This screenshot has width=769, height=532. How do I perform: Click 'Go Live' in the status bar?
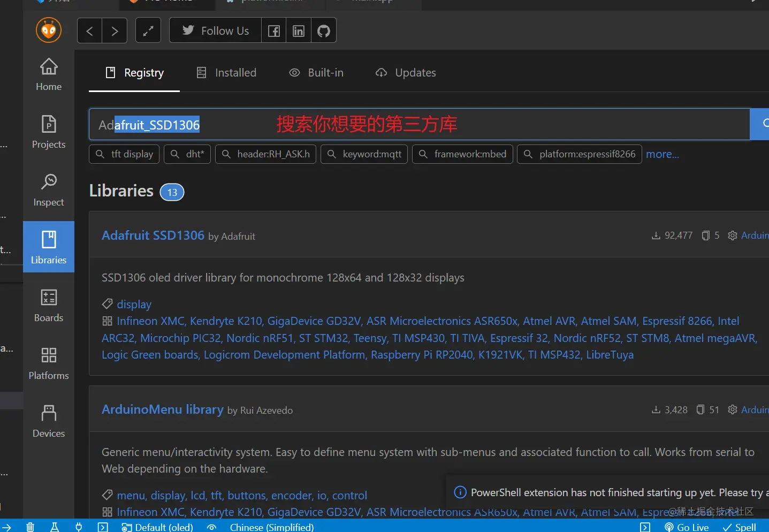click(687, 527)
